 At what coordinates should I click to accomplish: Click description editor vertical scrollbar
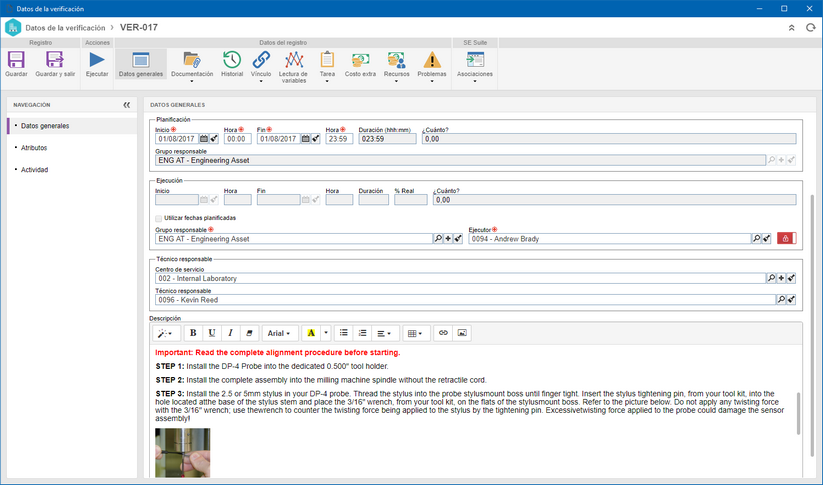[798, 414]
